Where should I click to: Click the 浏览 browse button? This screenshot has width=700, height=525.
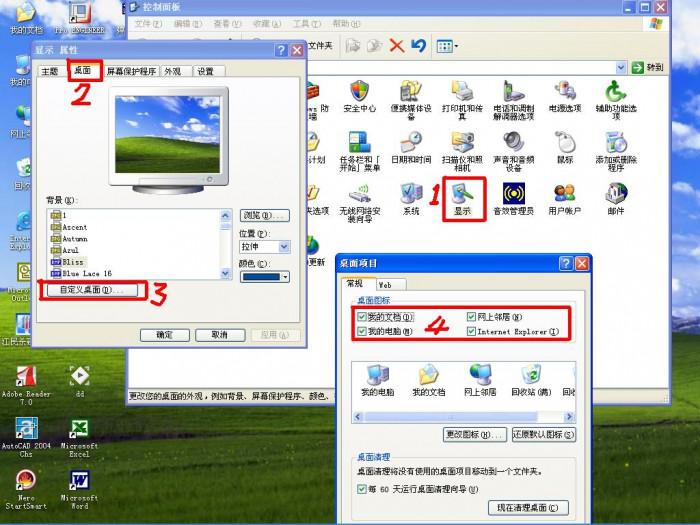(x=265, y=215)
